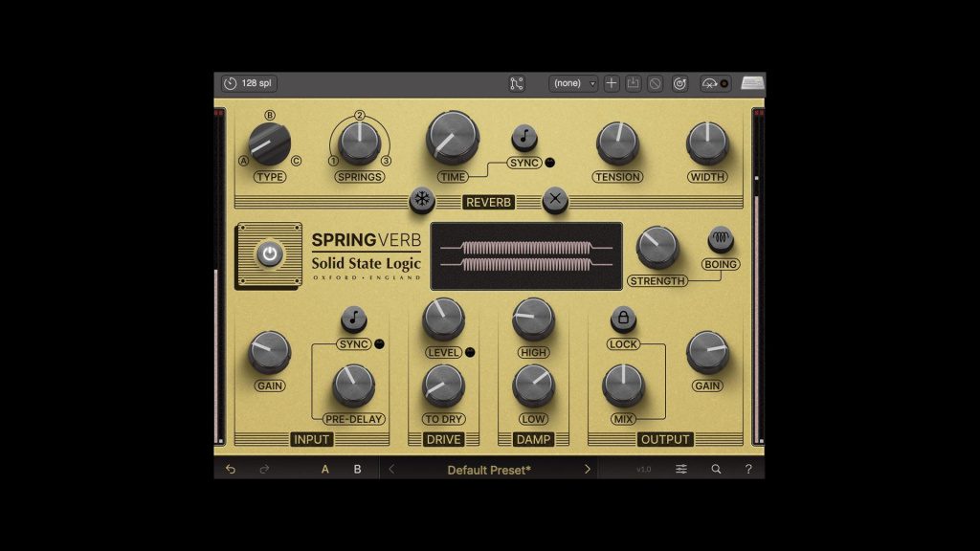Click the Strength knob
The height and width of the screenshot is (551, 980).
pos(657,247)
